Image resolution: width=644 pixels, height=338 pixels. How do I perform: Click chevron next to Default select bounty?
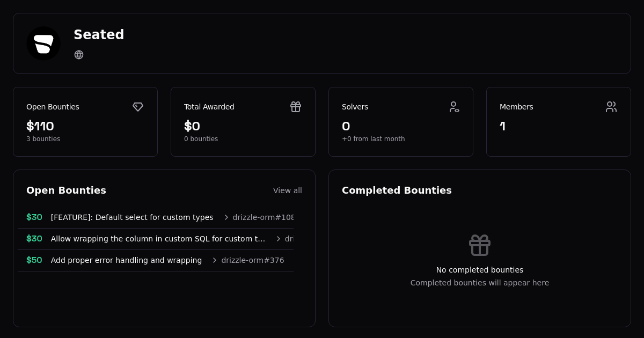[226, 217]
